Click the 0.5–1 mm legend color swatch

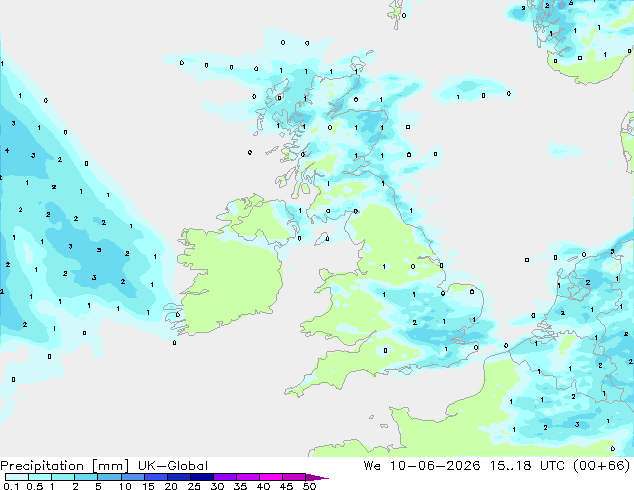[40, 477]
